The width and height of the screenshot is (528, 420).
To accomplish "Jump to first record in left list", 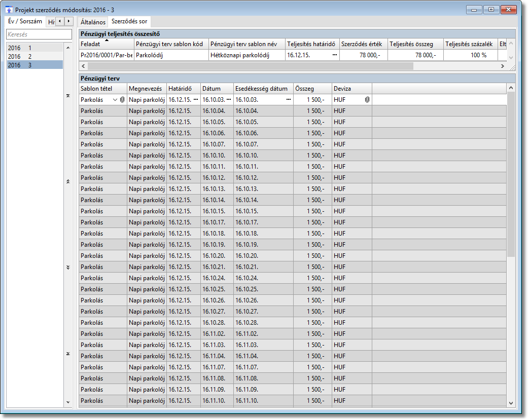I will pyautogui.click(x=68, y=96).
